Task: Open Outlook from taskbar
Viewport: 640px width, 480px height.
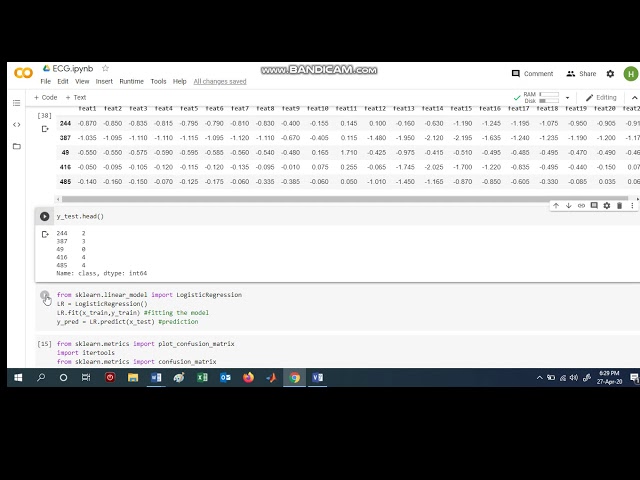Action: 225,378
